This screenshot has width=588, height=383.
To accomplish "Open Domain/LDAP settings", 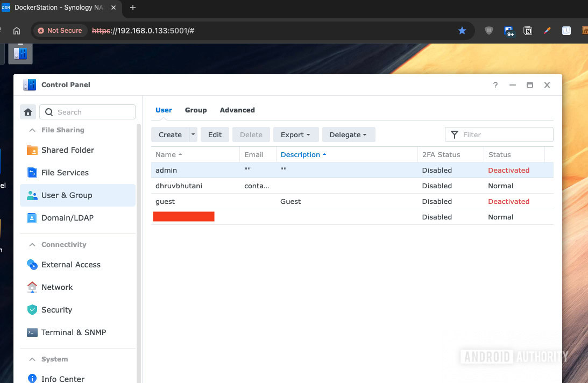I will click(66, 218).
